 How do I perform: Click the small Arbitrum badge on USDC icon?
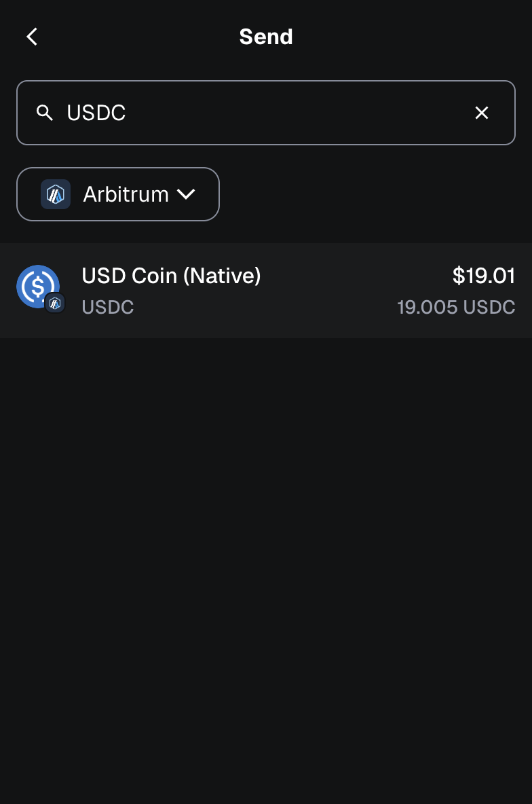[x=55, y=303]
